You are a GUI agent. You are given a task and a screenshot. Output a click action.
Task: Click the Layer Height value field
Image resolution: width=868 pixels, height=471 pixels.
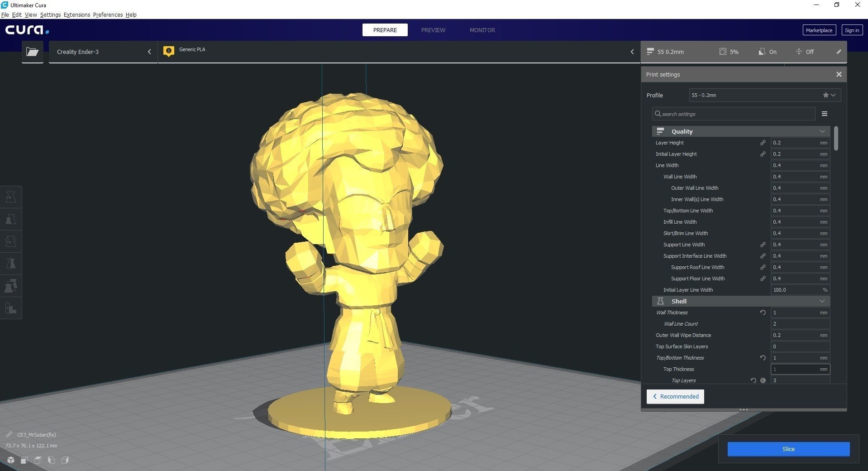coord(800,143)
